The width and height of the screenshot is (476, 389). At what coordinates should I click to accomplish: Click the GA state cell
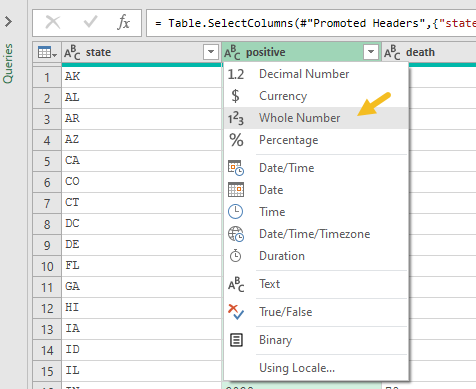(x=142, y=287)
